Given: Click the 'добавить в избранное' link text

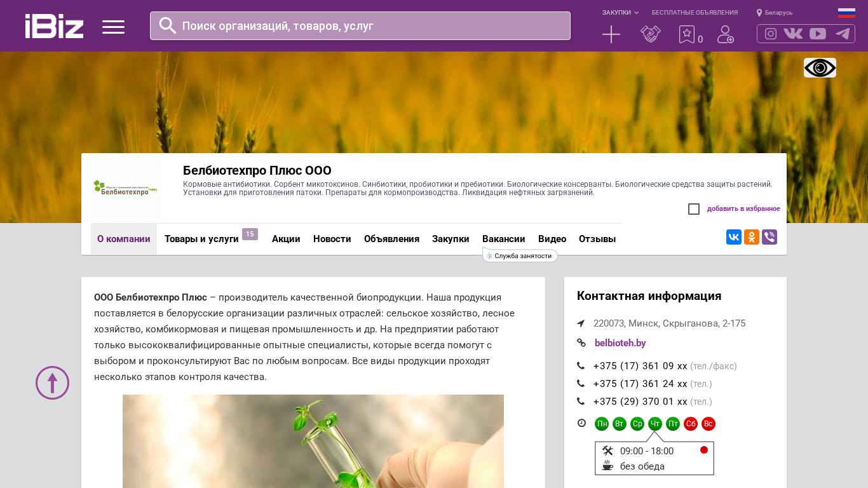Looking at the screenshot, I should [x=743, y=209].
